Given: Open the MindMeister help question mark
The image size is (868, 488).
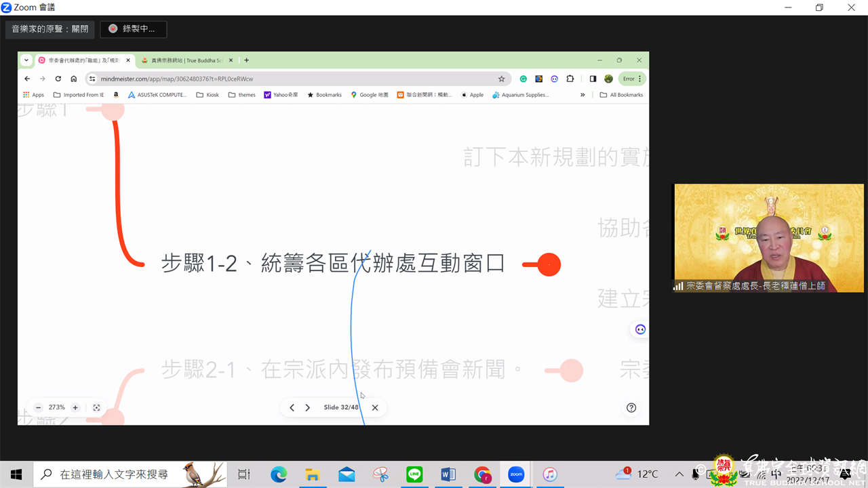Looking at the screenshot, I should pos(631,407).
